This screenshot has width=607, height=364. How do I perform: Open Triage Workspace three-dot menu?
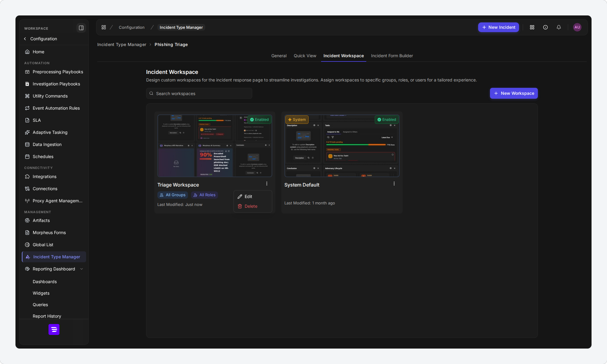[x=267, y=184]
